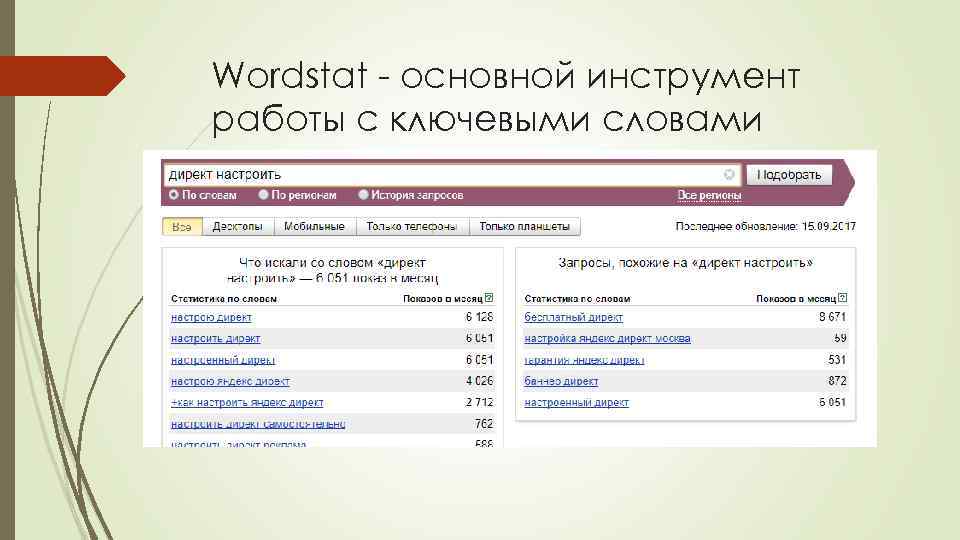Viewport: 960px width, 540px height.
Task: Click the Wordstat slide title
Action: click(506, 97)
